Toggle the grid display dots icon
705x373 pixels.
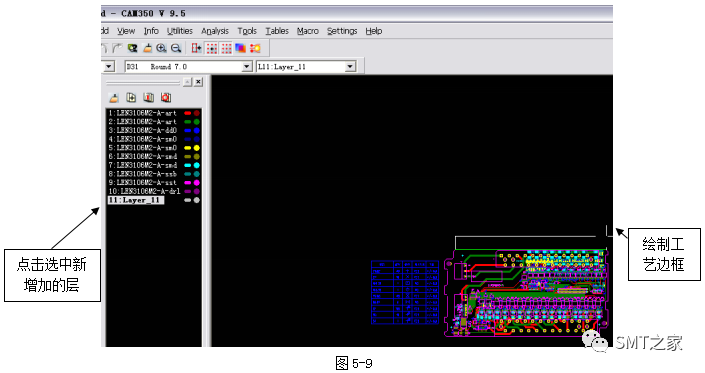pyautogui.click(x=226, y=48)
